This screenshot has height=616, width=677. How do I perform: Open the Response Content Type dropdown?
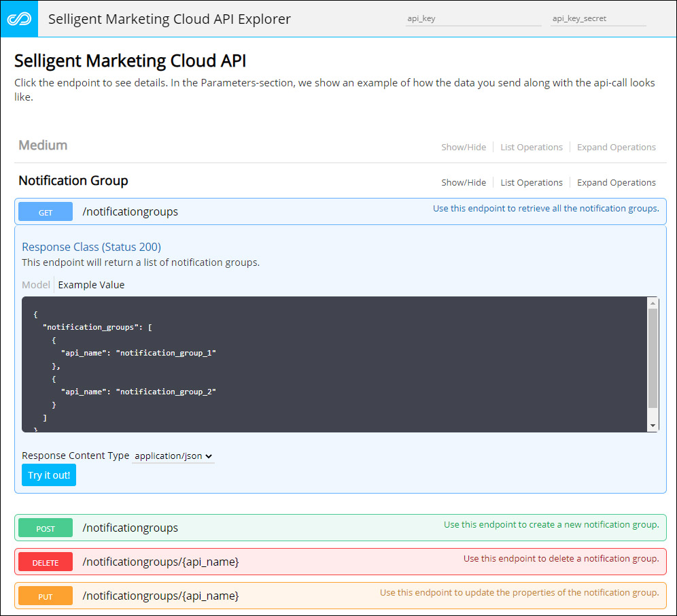click(x=173, y=456)
